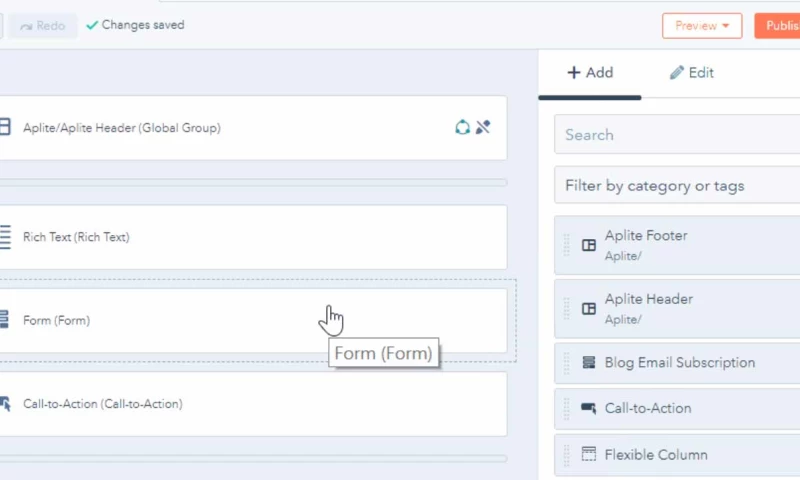
Task: Select the Rich Text module row
Action: (x=253, y=237)
